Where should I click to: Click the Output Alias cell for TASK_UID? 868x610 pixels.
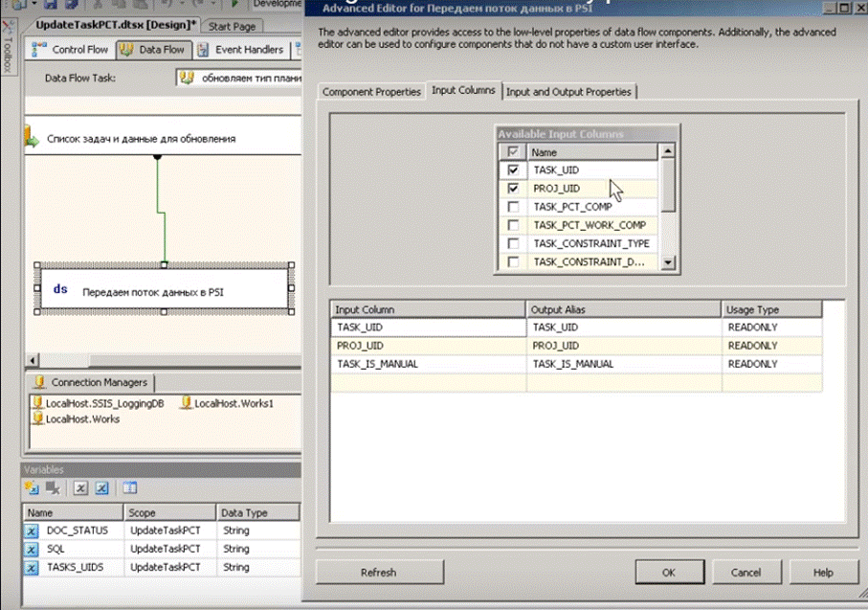624,328
